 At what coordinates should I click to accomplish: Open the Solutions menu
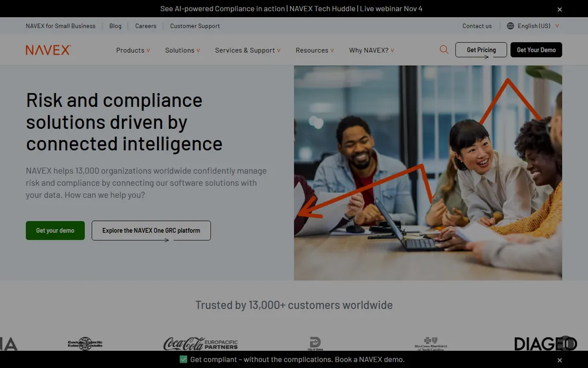click(x=182, y=50)
